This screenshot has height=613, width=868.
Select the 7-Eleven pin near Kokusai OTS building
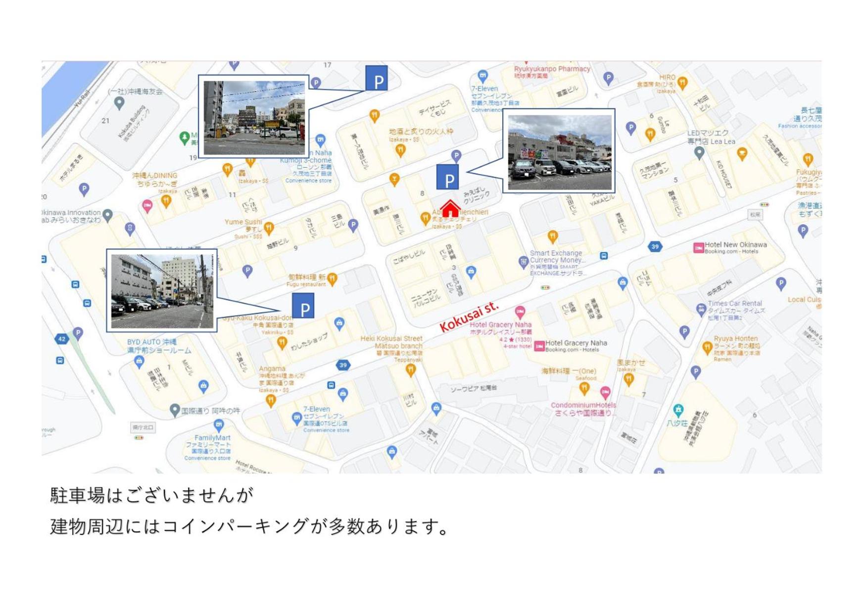[x=296, y=419]
